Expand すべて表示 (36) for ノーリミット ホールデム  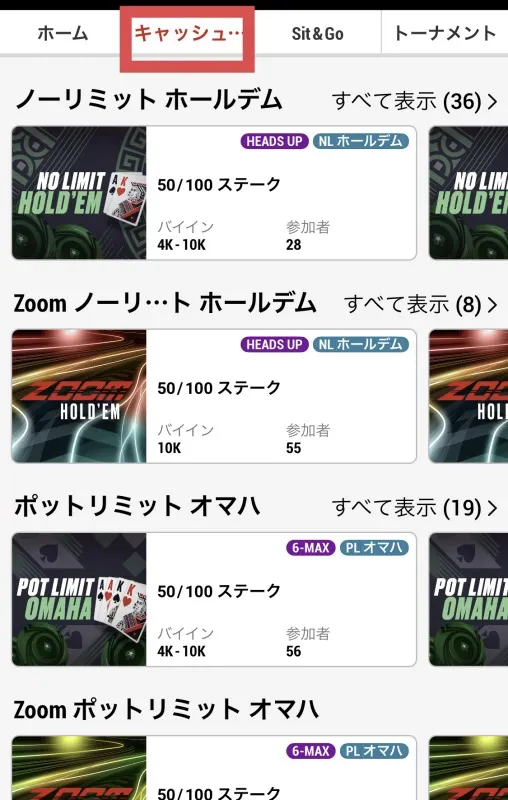click(x=415, y=102)
